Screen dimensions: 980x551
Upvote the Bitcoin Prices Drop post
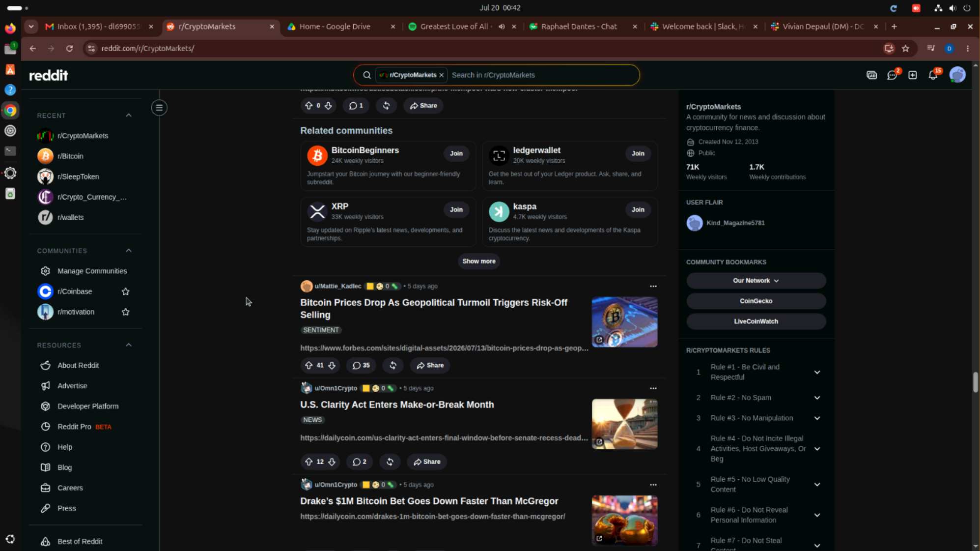pos(308,365)
